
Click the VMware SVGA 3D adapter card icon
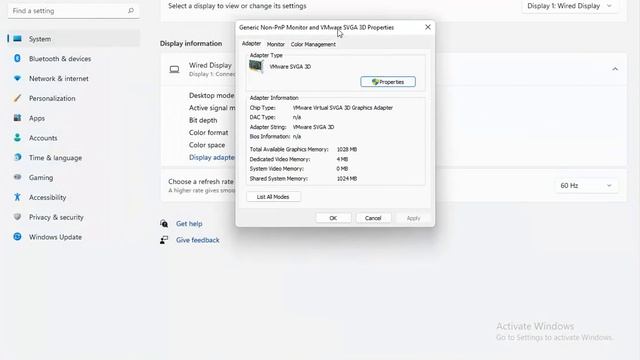pyautogui.click(x=256, y=67)
